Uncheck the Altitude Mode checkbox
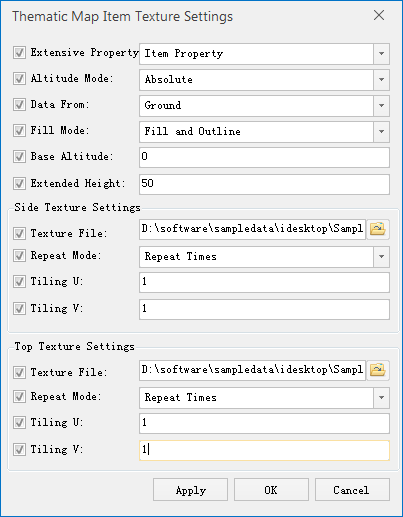 pyautogui.click(x=19, y=79)
